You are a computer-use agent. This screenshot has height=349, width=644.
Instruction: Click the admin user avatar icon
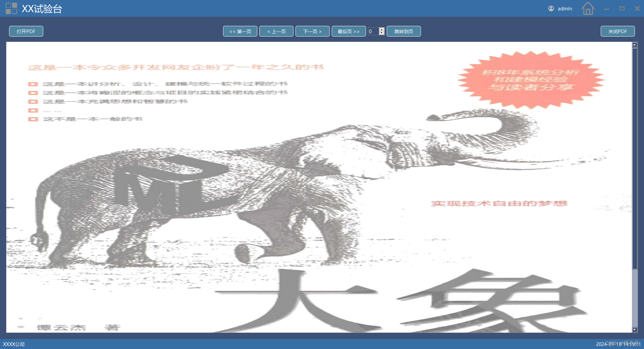[551, 8]
